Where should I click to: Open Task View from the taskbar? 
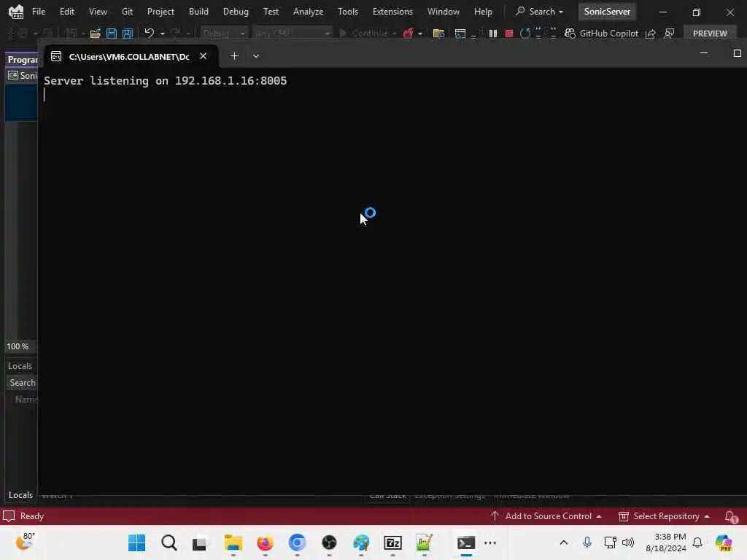point(199,542)
